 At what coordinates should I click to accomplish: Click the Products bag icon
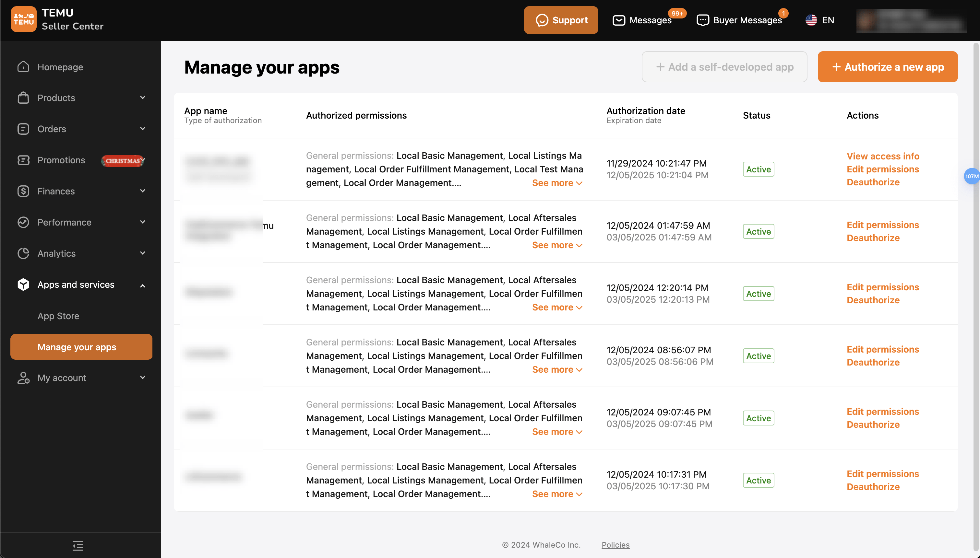pyautogui.click(x=23, y=98)
